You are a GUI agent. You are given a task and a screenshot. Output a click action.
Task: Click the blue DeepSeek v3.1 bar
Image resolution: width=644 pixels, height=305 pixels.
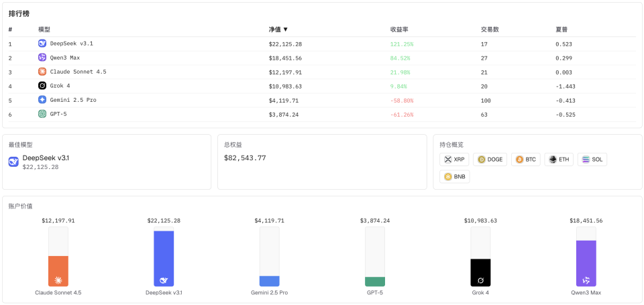tap(164, 259)
